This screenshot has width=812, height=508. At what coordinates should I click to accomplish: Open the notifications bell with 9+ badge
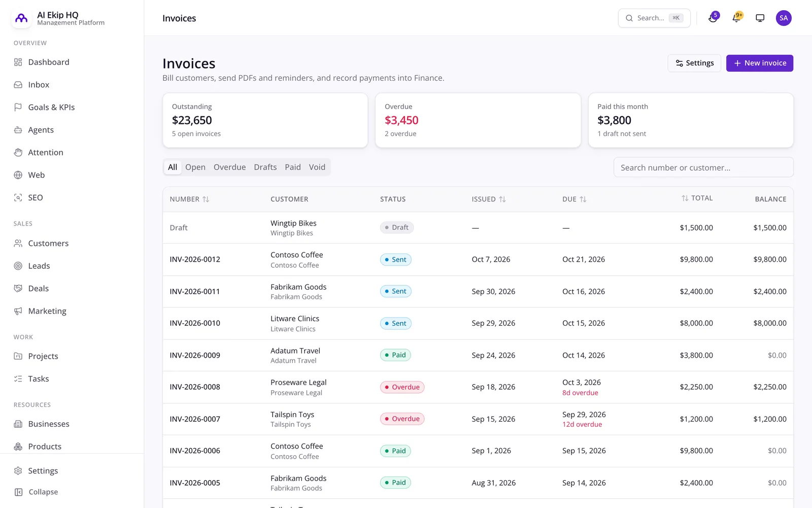click(x=737, y=18)
